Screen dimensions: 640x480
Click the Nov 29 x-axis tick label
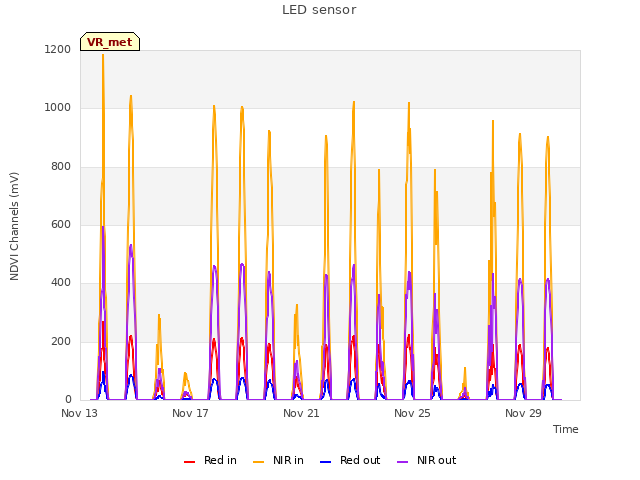click(x=523, y=413)
